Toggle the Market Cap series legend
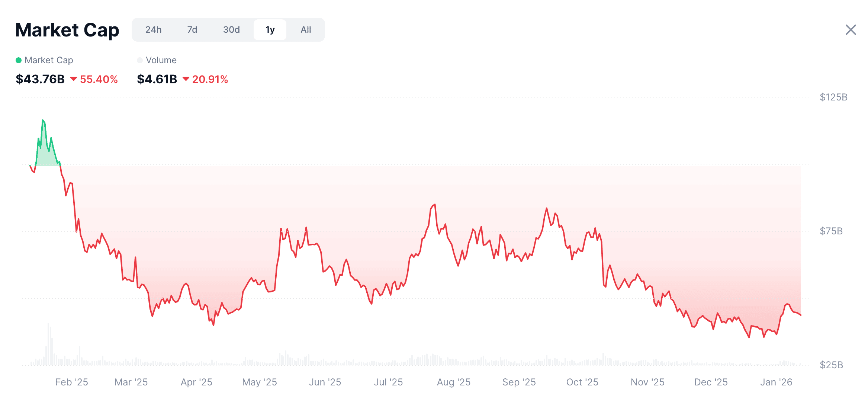Screen dimensions: 868x407 pos(49,60)
